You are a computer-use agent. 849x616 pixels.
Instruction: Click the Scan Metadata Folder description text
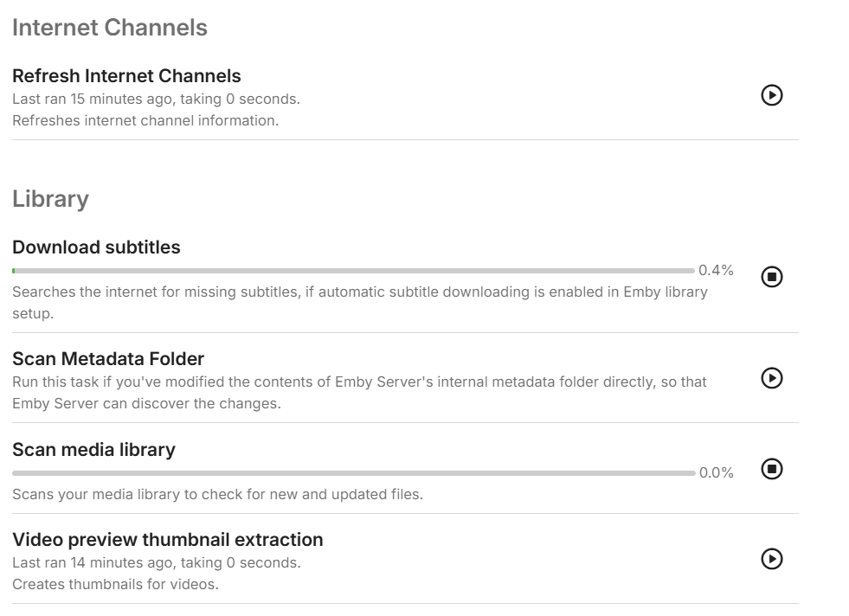pyautogui.click(x=359, y=392)
